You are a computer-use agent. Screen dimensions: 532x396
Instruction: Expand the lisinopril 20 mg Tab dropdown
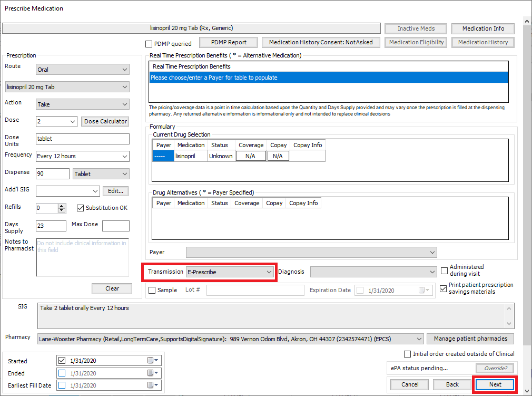[67, 87]
